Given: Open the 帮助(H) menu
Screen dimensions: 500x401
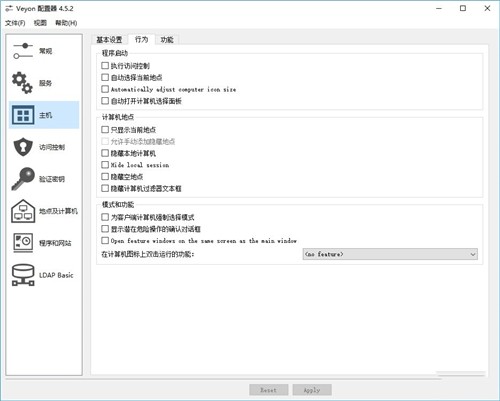Looking at the screenshot, I should [x=66, y=23].
